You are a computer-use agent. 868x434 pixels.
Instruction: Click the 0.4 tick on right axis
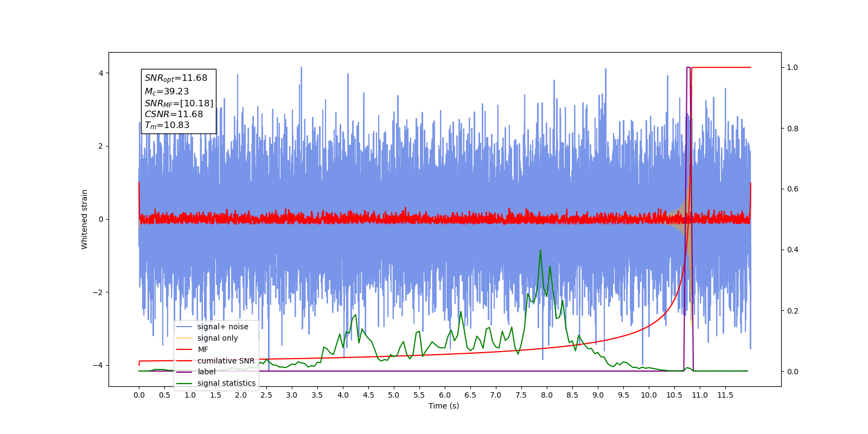793,250
